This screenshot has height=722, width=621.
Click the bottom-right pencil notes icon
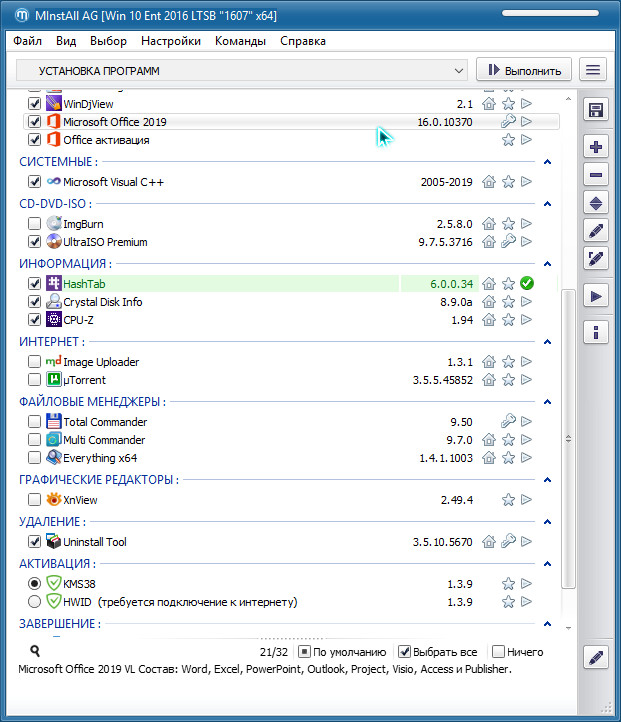pos(596,658)
